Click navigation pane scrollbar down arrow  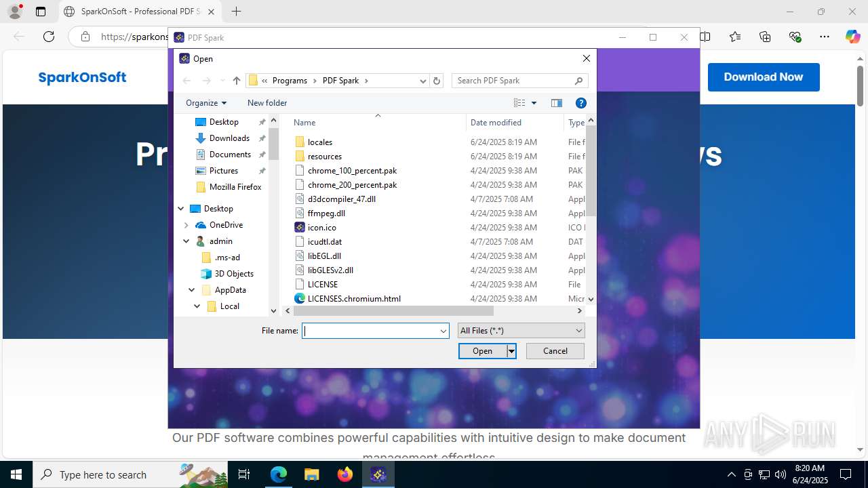tap(274, 310)
